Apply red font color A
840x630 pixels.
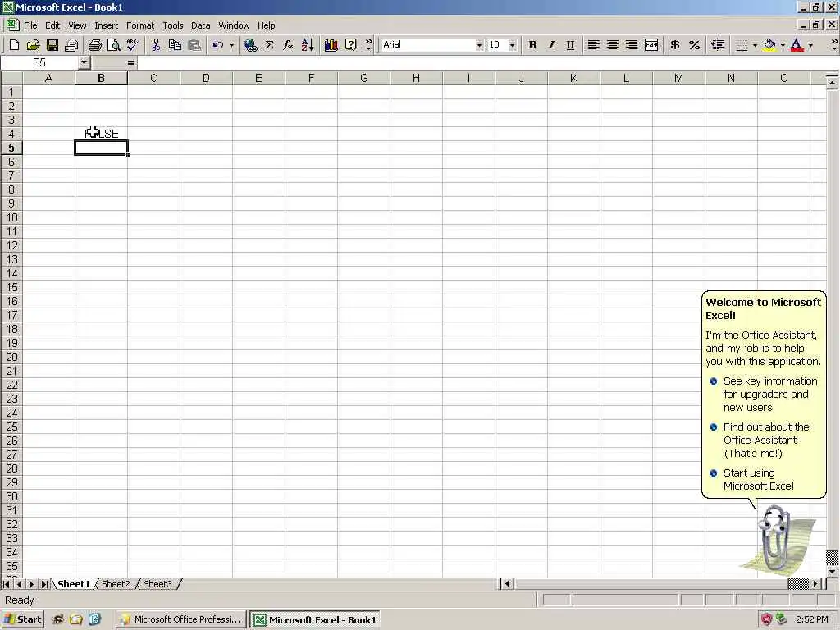(x=797, y=45)
